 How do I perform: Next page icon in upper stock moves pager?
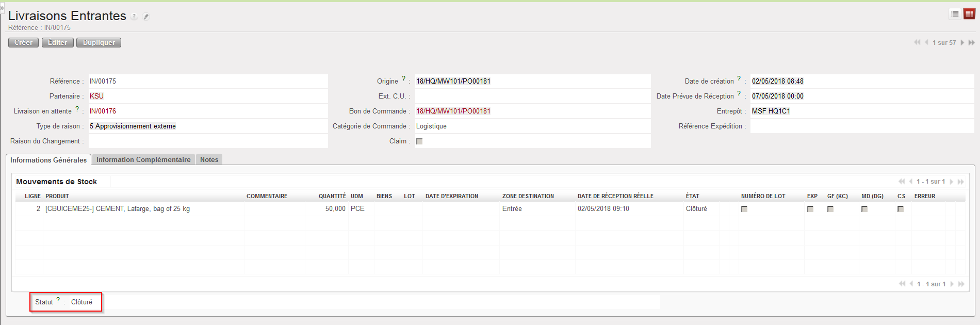[x=952, y=182]
